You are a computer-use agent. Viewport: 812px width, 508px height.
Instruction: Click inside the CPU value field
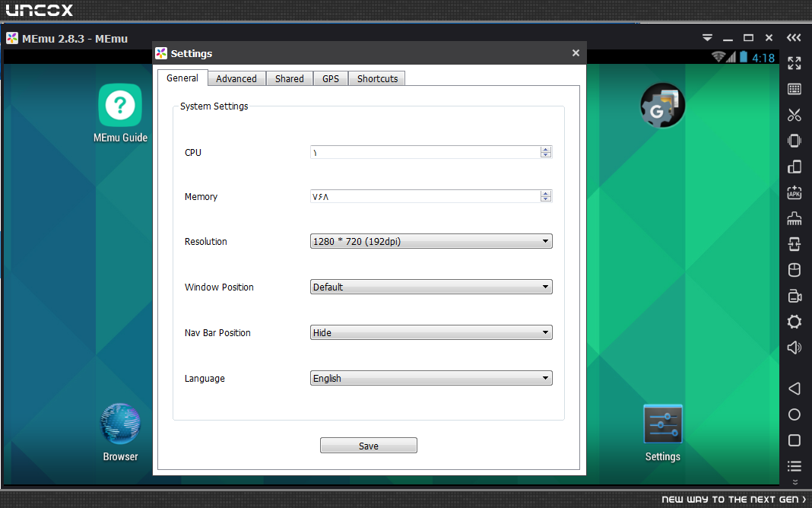[x=425, y=152]
